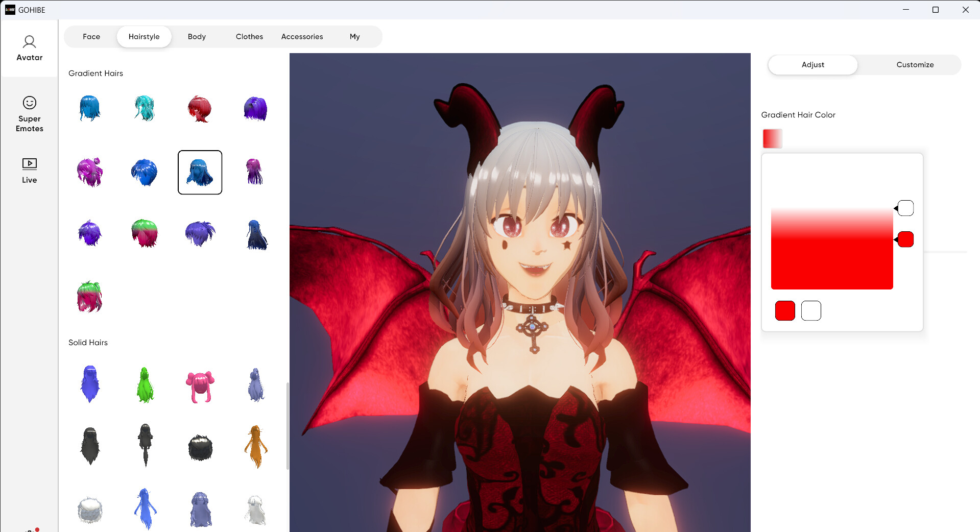Pick the red preset color swatch

click(785, 311)
